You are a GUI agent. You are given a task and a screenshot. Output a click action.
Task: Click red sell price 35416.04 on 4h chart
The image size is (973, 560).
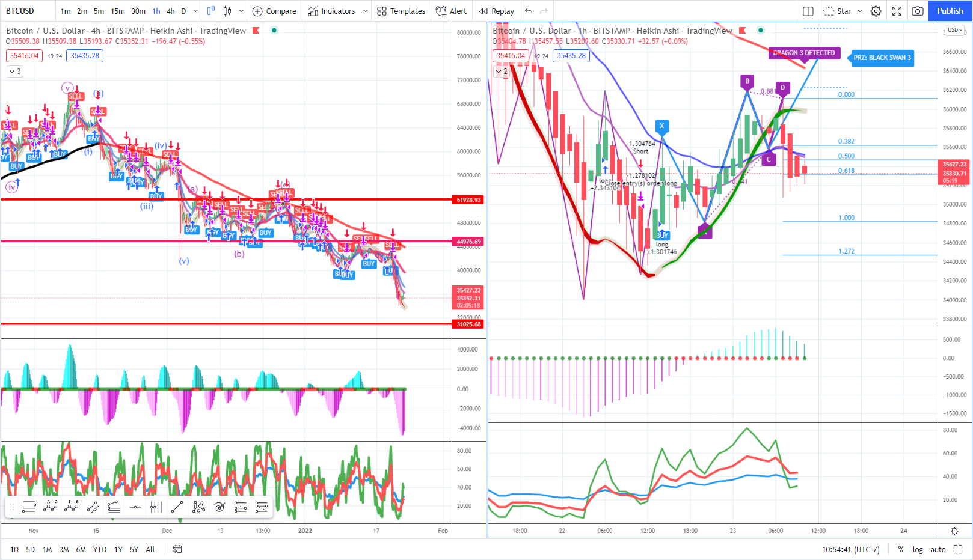pyautogui.click(x=24, y=56)
